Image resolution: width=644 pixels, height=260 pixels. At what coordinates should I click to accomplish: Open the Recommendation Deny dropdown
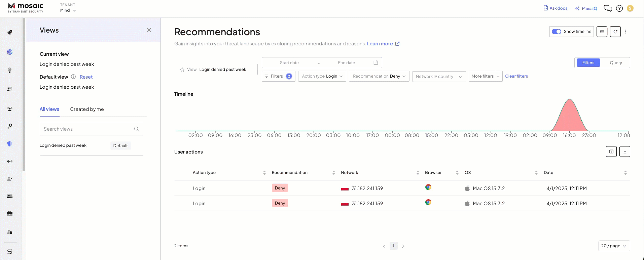tap(379, 76)
